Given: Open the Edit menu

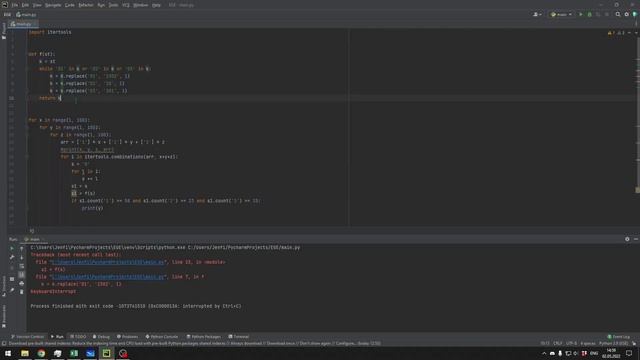Looking at the screenshot, I should [x=25, y=5].
